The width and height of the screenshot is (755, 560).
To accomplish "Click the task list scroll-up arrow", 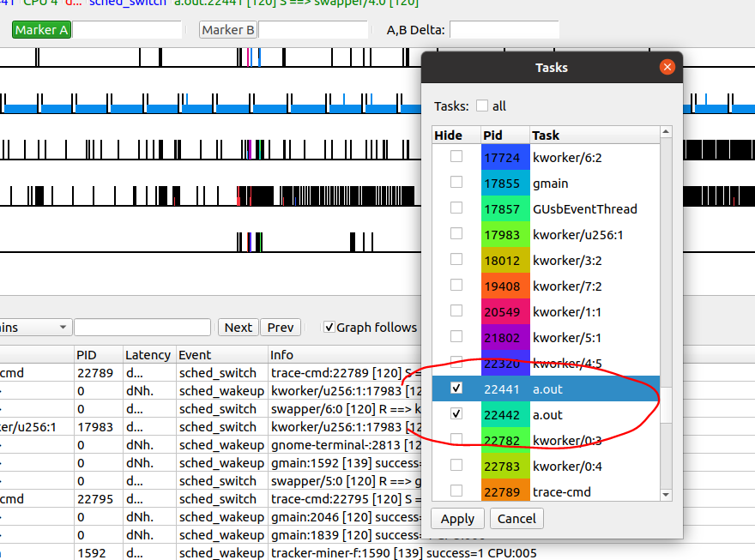I will coord(666,132).
